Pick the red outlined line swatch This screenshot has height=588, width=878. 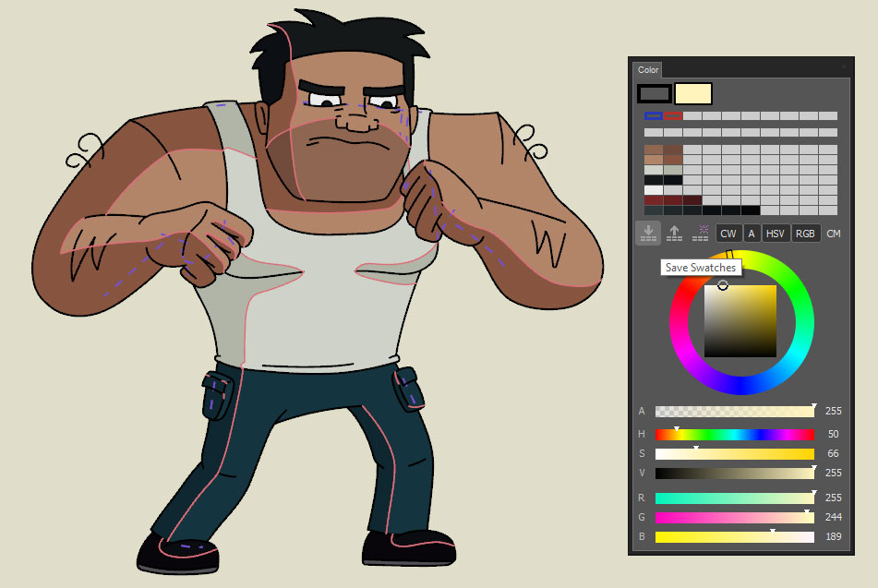(673, 116)
